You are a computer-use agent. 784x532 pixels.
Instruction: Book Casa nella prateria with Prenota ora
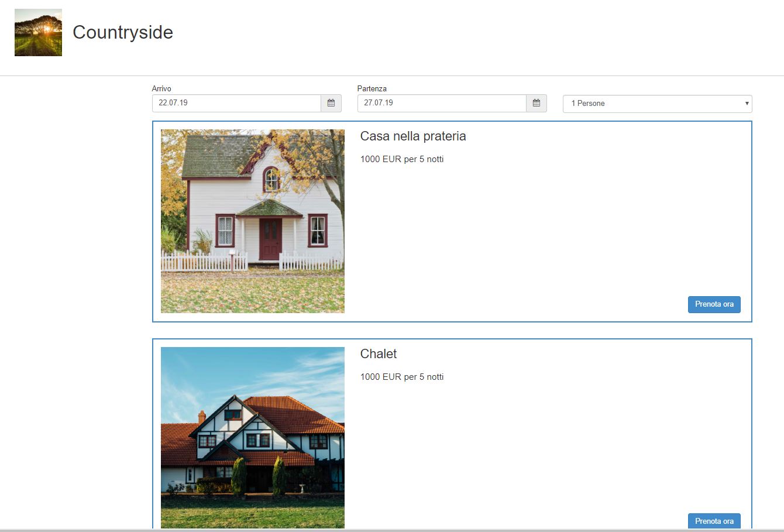click(714, 304)
